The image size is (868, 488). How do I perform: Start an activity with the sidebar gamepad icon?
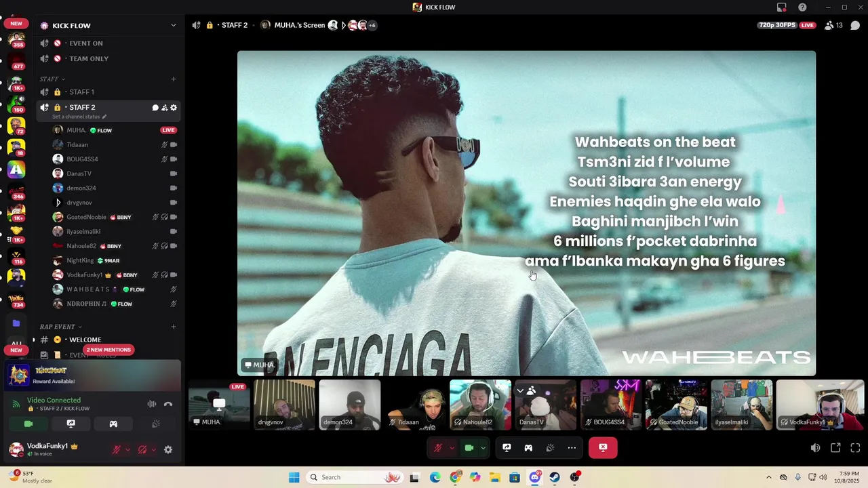pyautogui.click(x=113, y=424)
